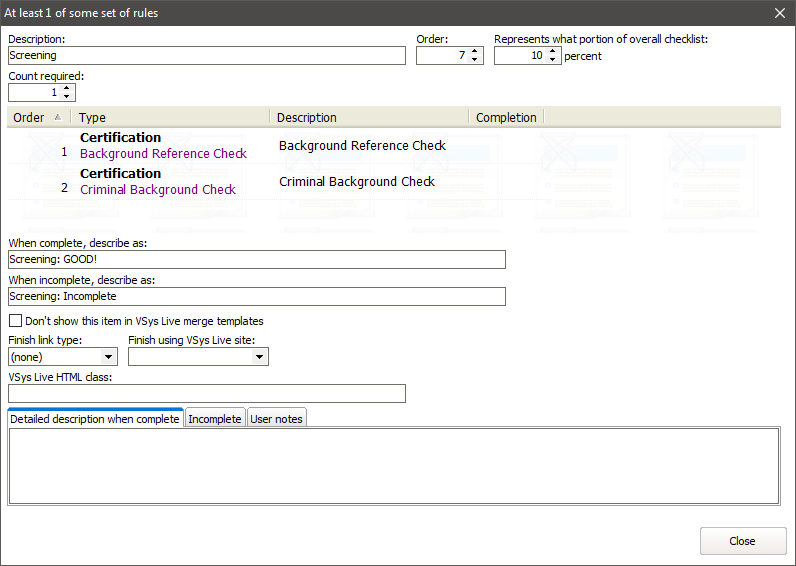The image size is (796, 566).
Task: Click the Order column sort arrow
Action: pos(57,118)
